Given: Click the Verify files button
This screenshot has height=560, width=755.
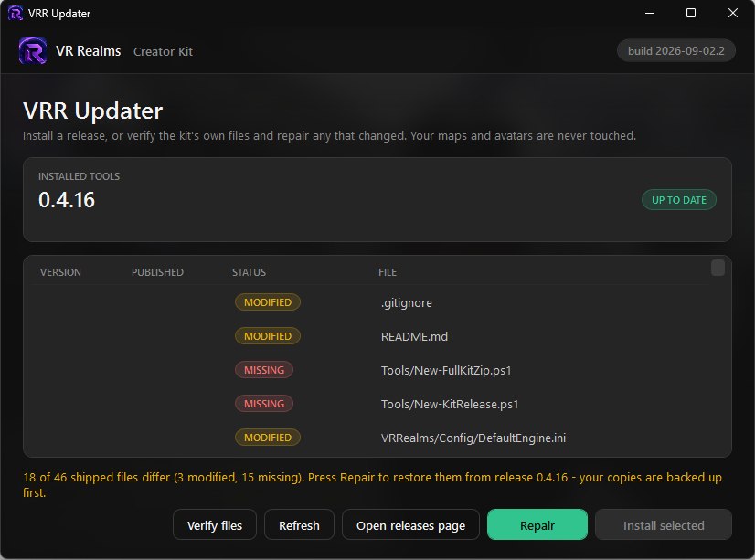Looking at the screenshot, I should tap(215, 525).
